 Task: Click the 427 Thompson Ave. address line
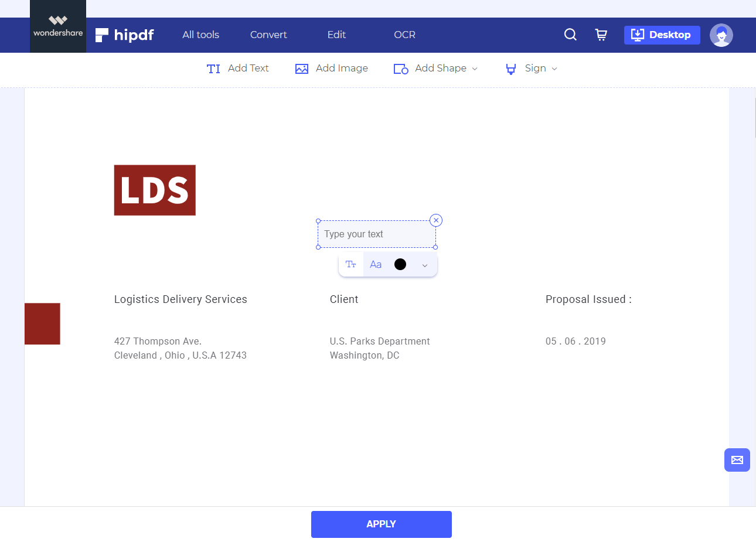click(158, 341)
